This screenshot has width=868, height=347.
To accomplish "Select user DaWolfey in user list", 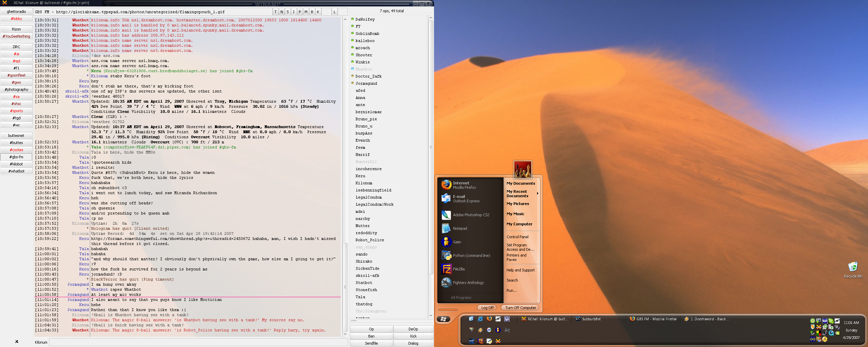I will 365,19.
